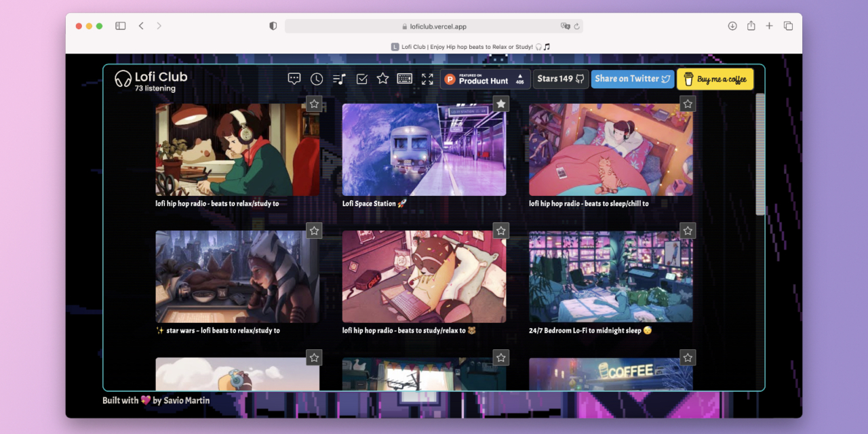This screenshot has width=868, height=434.
Task: Play the raccoon study/relax thumbnail
Action: [424, 277]
